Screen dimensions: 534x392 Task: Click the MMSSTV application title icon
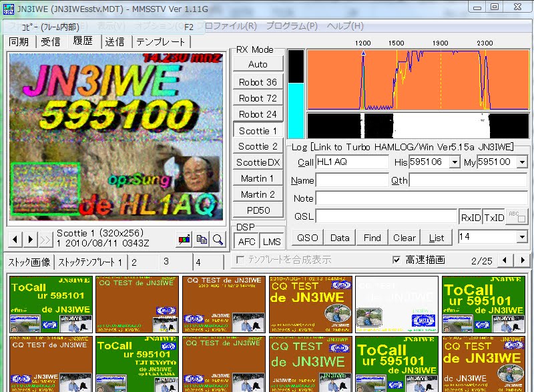tap(8, 9)
